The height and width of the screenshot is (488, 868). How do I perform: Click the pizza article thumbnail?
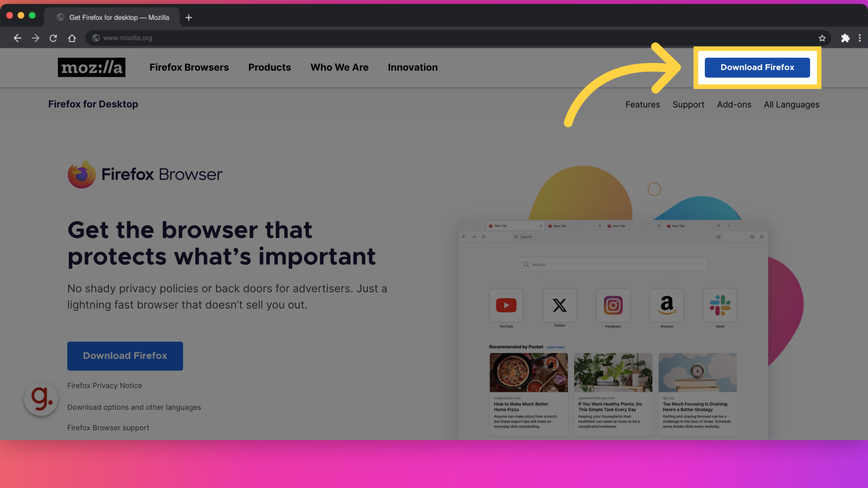coord(528,372)
